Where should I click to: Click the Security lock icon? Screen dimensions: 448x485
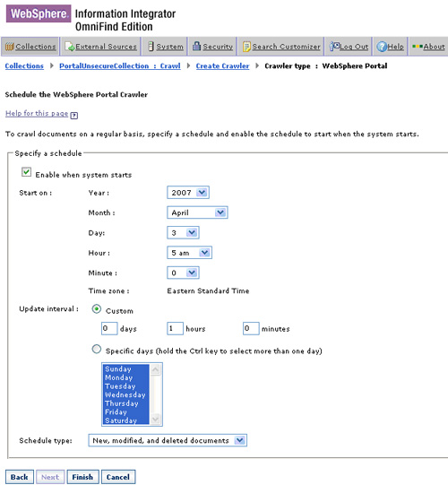click(196, 46)
